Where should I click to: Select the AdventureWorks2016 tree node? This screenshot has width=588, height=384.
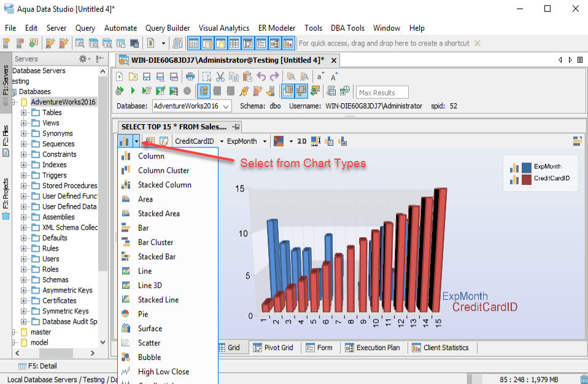coord(63,102)
